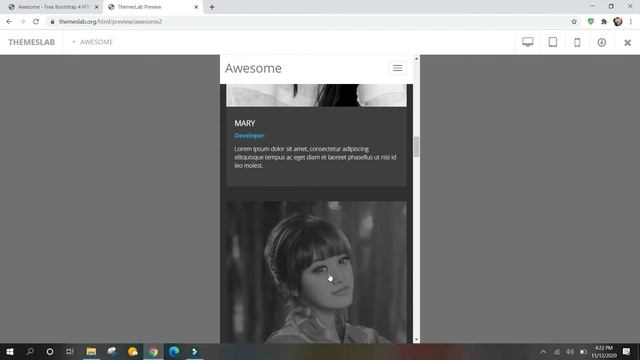Viewport: 640px width, 360px height.
Task: Open Task View on taskbar
Action: click(x=70, y=351)
